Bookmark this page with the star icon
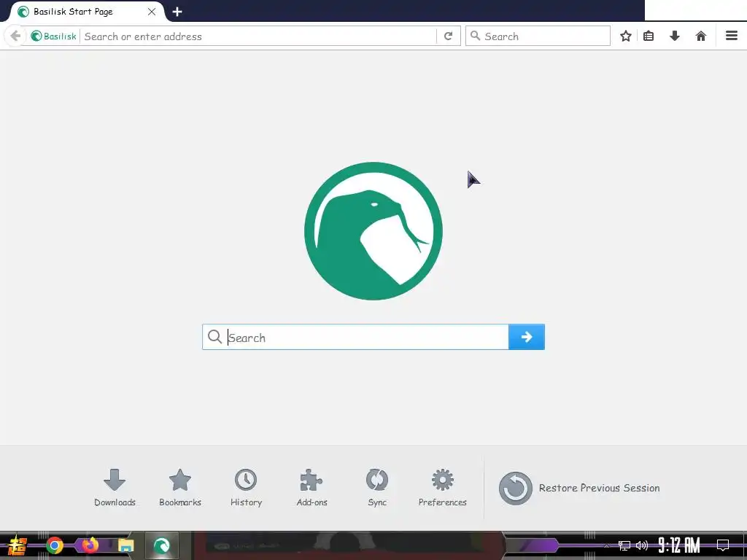 click(625, 36)
